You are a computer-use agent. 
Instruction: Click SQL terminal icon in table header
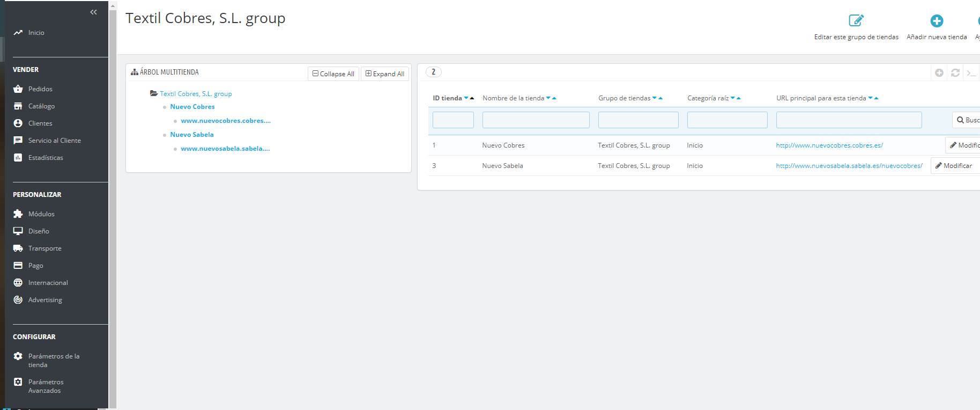coord(971,72)
